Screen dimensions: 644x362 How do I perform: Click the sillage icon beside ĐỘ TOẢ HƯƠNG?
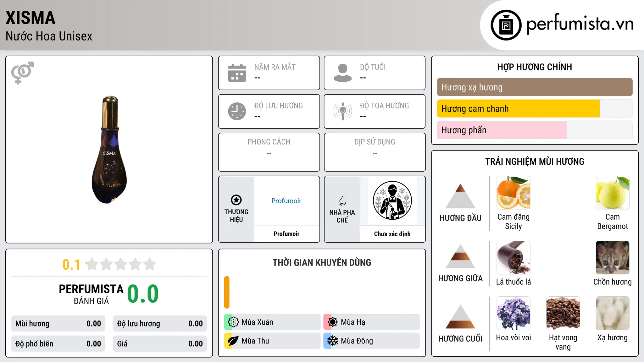(x=343, y=111)
